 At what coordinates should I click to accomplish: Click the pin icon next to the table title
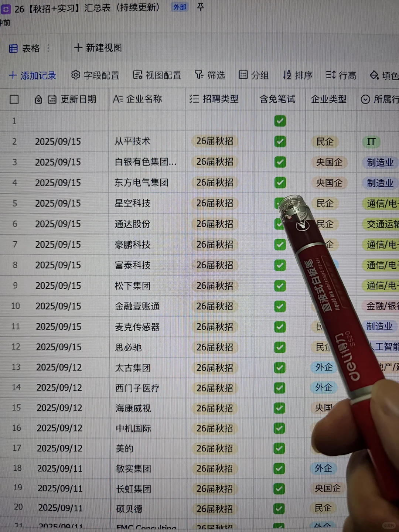tap(200, 7)
